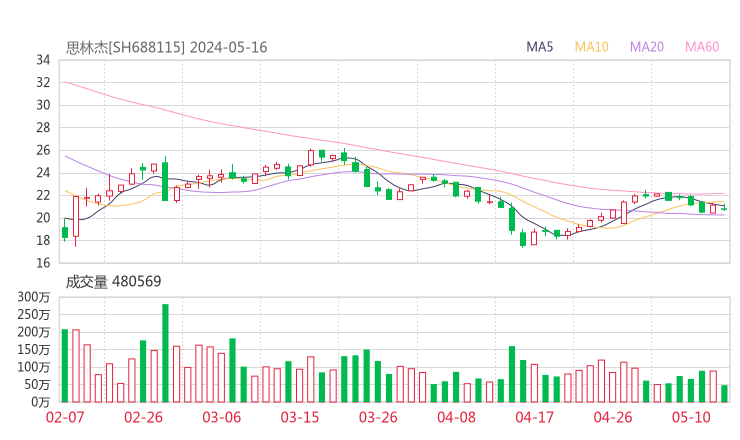Viewport: 740px width, 440px height.
Task: Click the first green volume bar at 02-07
Action: pos(65,366)
